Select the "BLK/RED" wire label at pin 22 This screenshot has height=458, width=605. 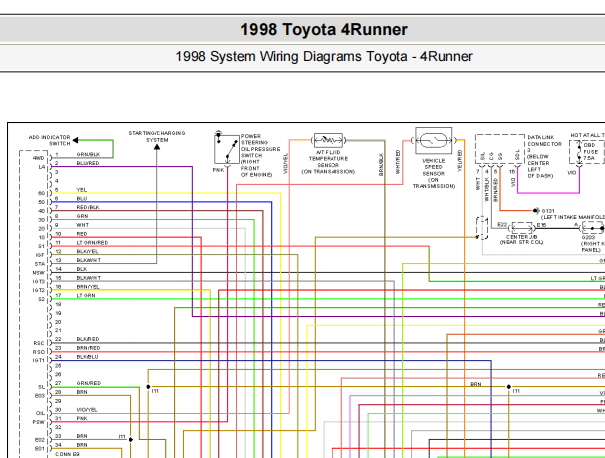[x=88, y=339]
